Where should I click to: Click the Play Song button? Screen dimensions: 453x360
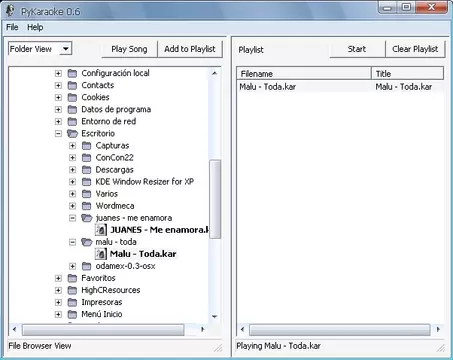click(129, 49)
